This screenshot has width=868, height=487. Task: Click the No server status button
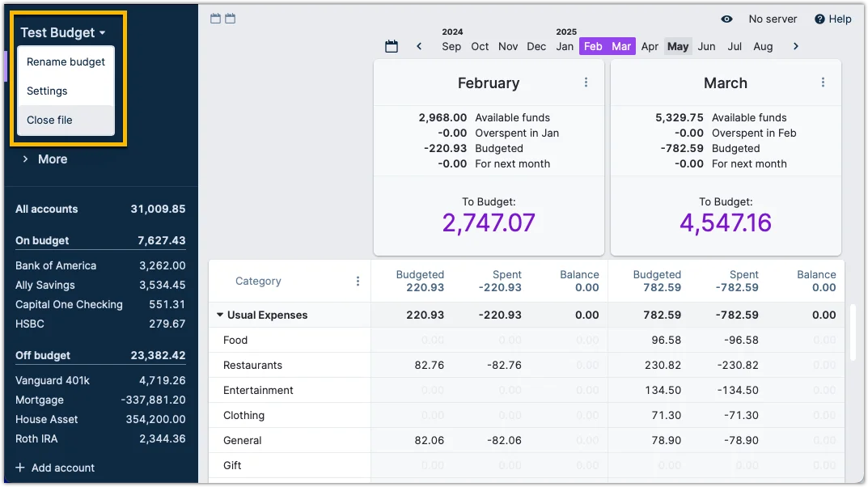tap(773, 19)
